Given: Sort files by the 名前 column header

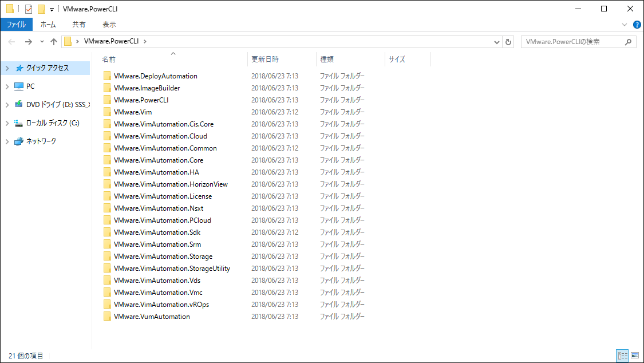Looking at the screenshot, I should click(x=109, y=60).
